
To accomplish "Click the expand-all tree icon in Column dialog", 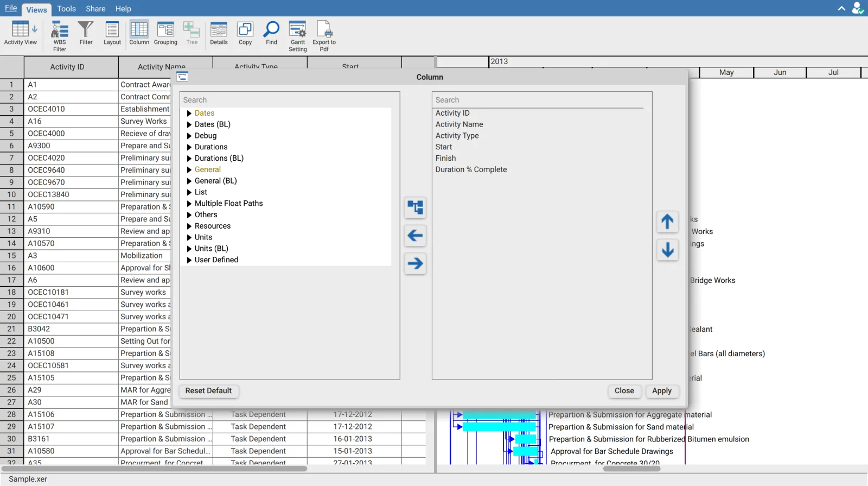I will pyautogui.click(x=415, y=207).
